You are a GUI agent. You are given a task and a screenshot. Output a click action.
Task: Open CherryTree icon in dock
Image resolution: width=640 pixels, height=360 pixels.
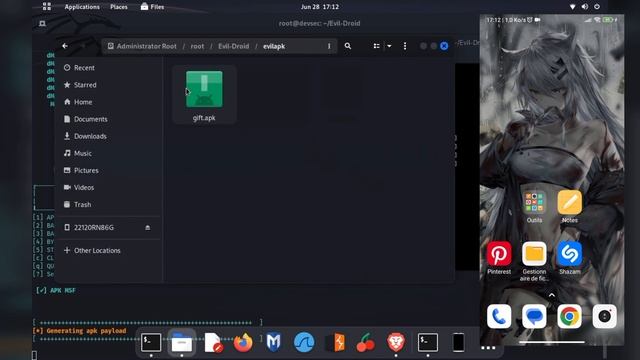(365, 342)
